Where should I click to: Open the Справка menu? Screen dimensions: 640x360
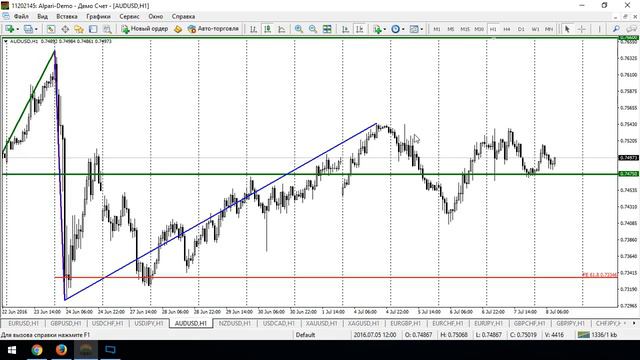pyautogui.click(x=183, y=16)
